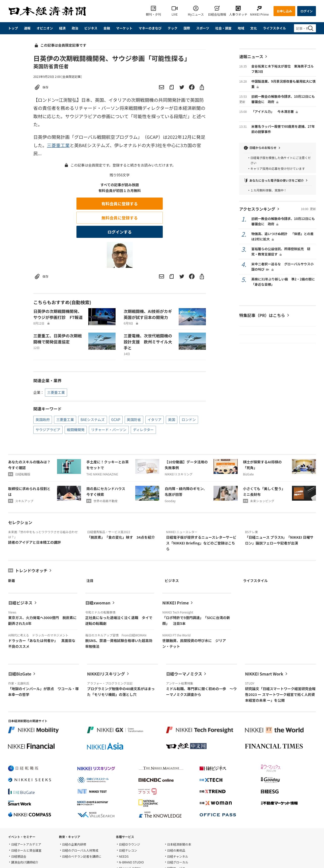
Task: Select 三菱重工業 company tag under 関連企業
Action: (x=56, y=393)
